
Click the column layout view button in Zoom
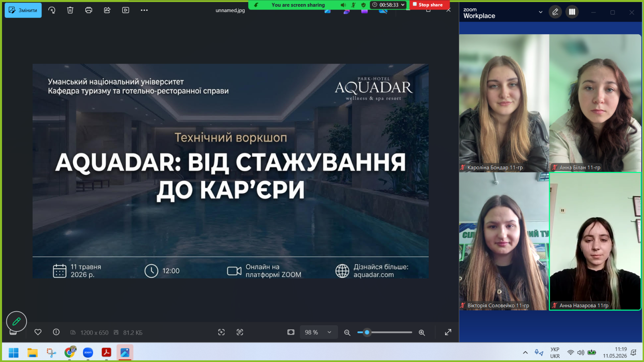pyautogui.click(x=572, y=12)
